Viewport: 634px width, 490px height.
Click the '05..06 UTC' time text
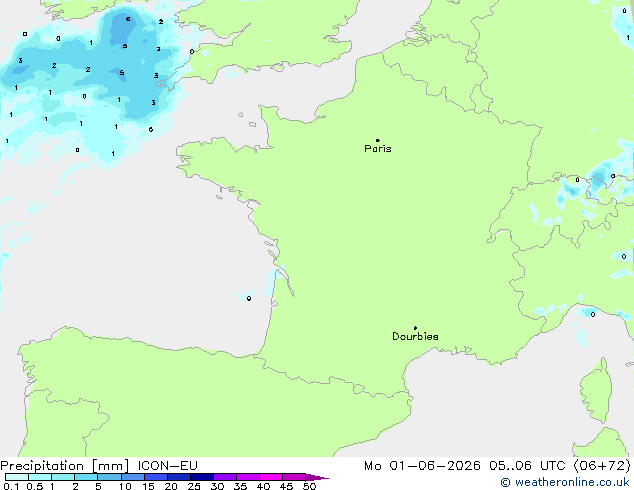(x=527, y=466)
